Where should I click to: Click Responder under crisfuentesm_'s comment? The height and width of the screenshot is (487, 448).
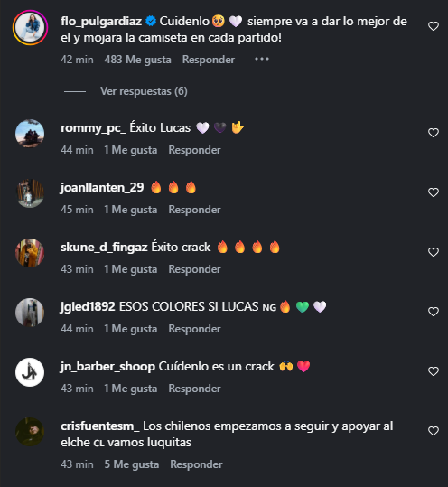[196, 464]
